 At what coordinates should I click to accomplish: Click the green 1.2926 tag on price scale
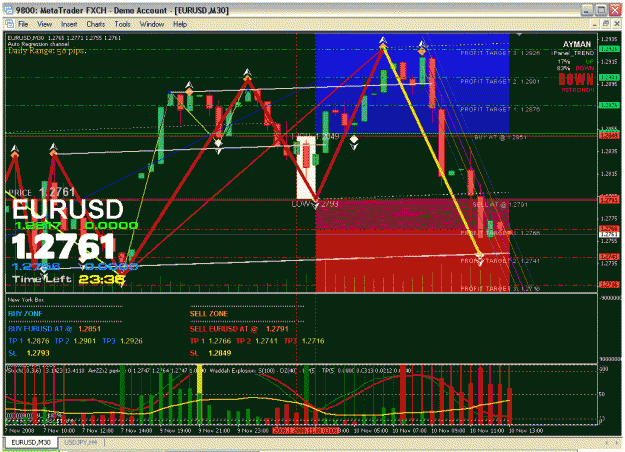tap(609, 49)
